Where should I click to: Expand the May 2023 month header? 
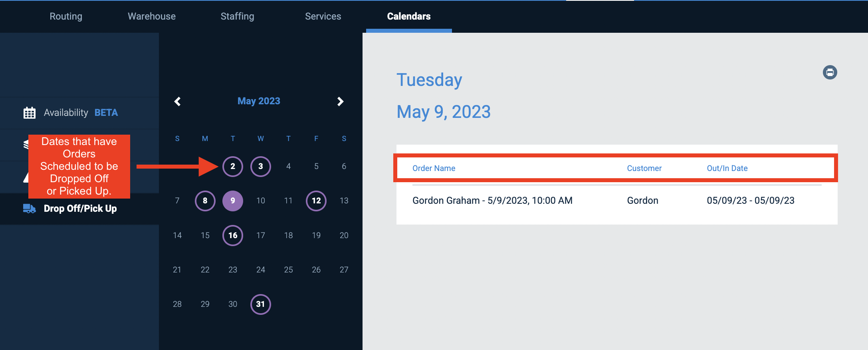258,101
